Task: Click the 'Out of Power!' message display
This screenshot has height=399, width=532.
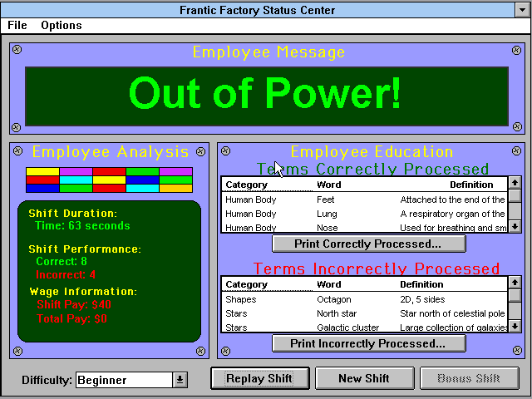Action: (267, 96)
